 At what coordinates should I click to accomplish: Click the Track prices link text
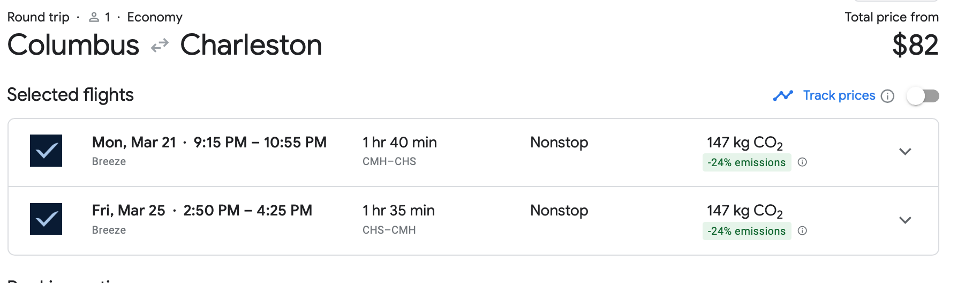point(839,95)
